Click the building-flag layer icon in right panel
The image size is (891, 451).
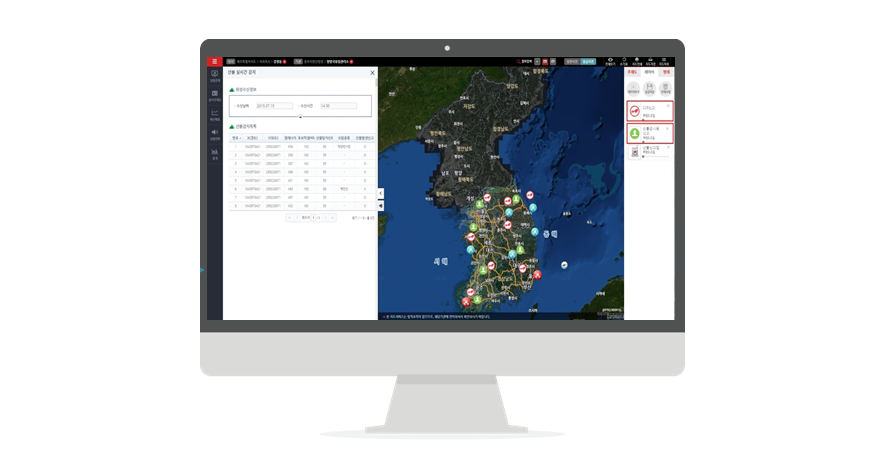coord(635,152)
